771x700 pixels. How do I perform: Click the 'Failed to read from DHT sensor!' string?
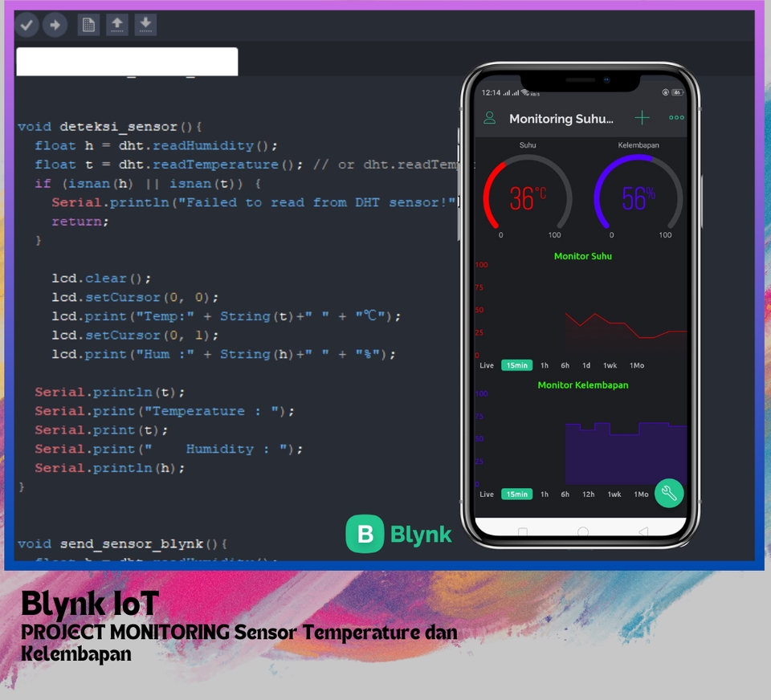316,202
